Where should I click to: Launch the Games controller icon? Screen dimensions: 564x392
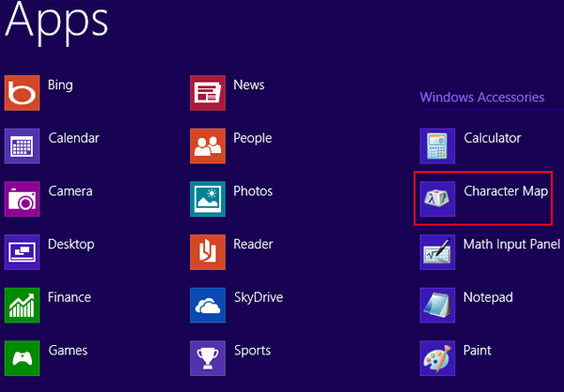[22, 358]
